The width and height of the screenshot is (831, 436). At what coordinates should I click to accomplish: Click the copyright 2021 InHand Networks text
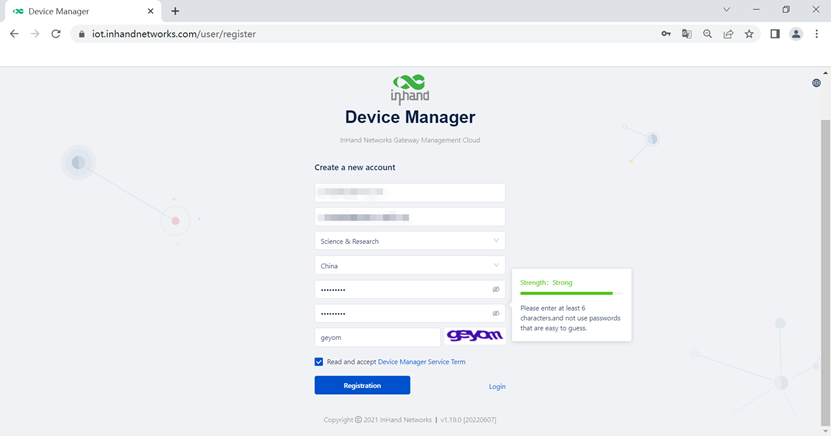point(378,420)
